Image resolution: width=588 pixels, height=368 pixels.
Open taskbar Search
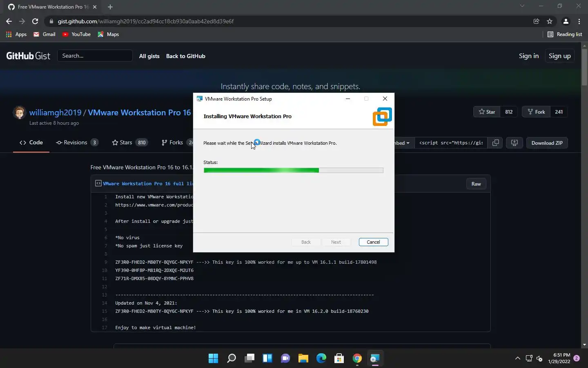[232, 359]
